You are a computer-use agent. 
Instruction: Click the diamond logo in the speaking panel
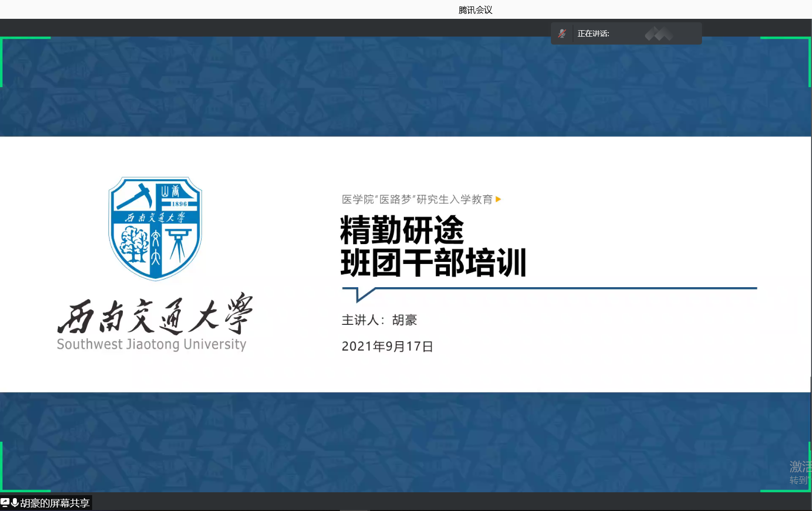click(x=658, y=34)
